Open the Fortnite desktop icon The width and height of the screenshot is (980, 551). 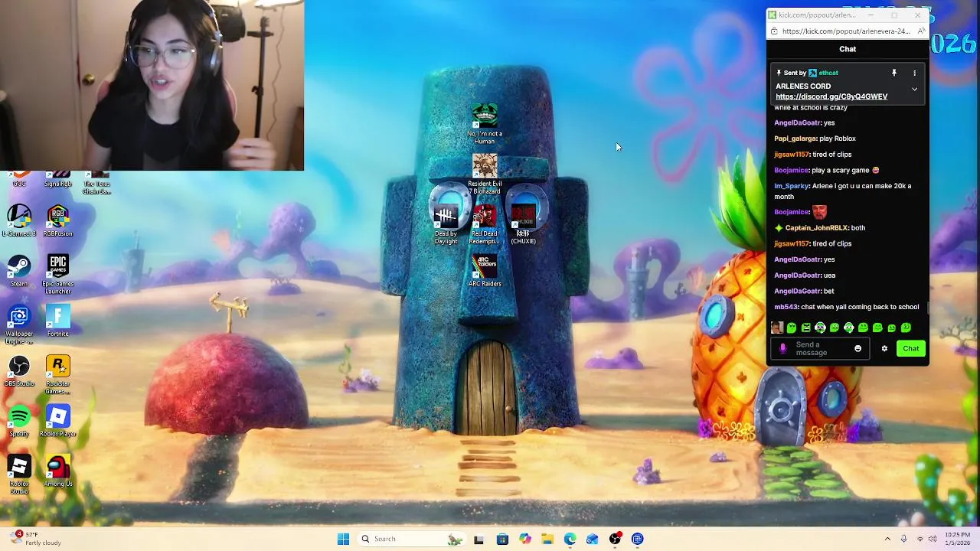coord(58,321)
